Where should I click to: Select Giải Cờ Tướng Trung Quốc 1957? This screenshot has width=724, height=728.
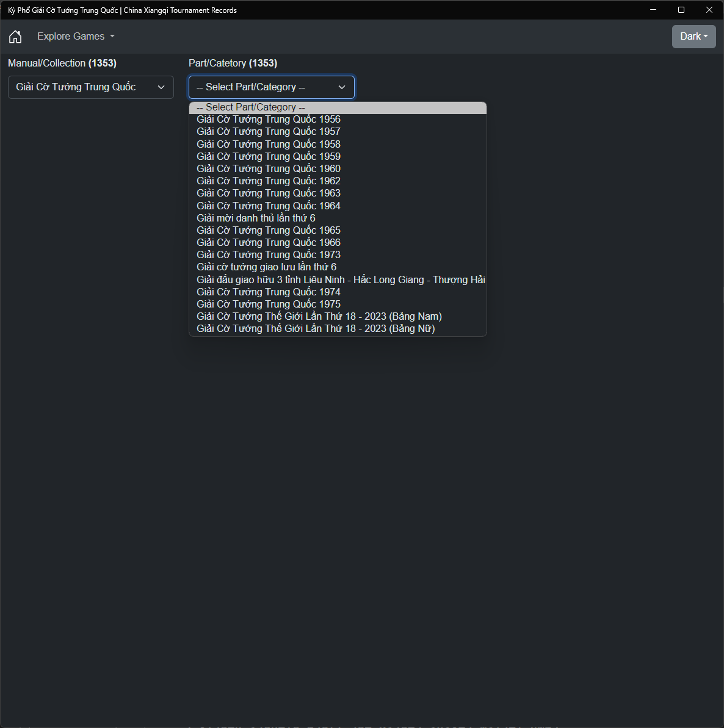coord(338,131)
